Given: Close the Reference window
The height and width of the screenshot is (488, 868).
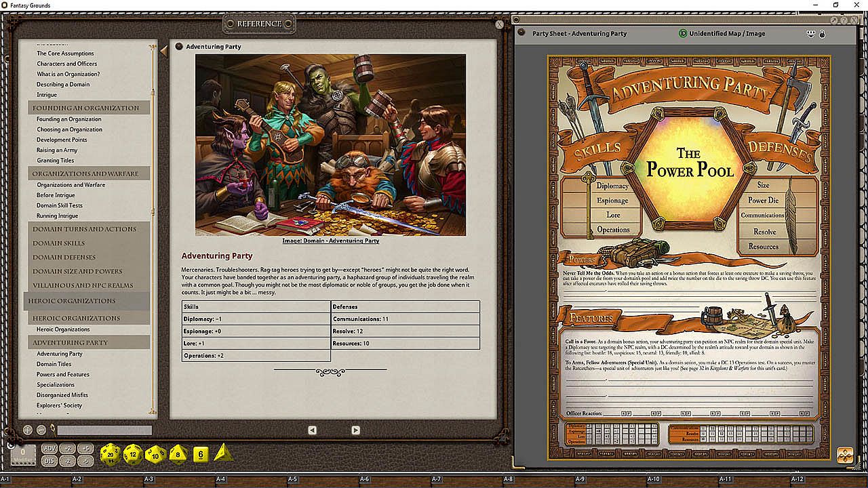Looking at the screenshot, I should pyautogui.click(x=500, y=24).
